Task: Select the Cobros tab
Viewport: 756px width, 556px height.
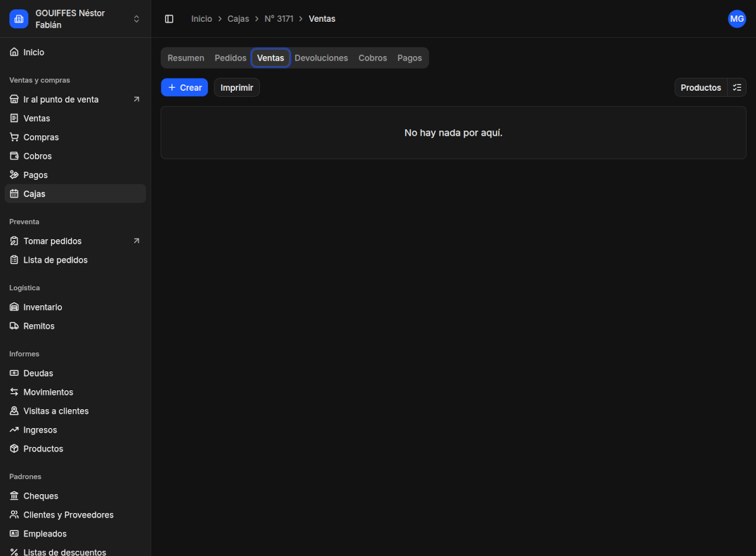Action: (x=373, y=58)
